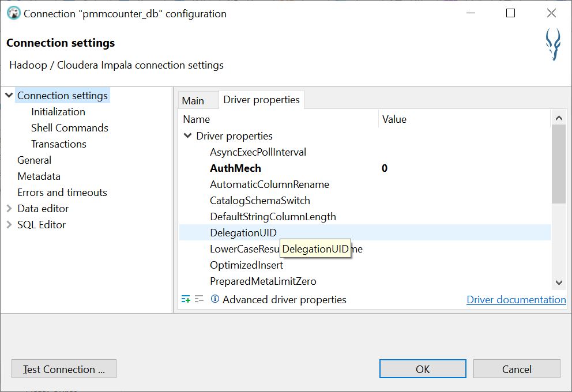572x392 pixels.
Task: Click the remove property icon
Action: 199,299
